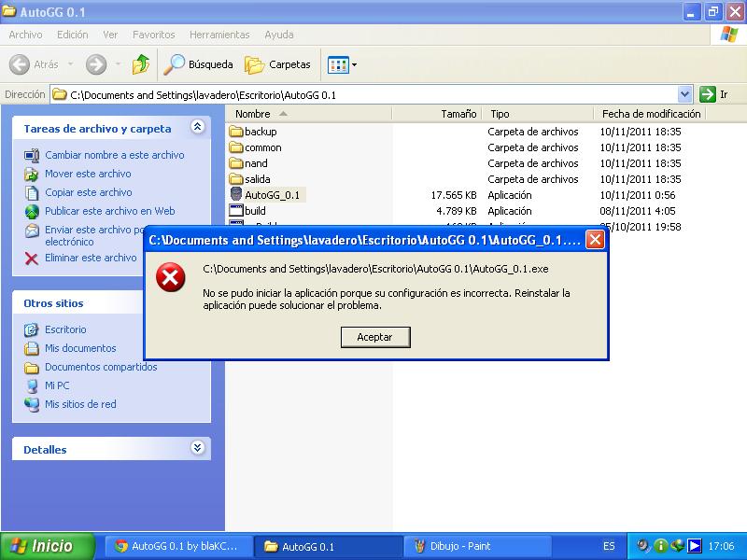Click the Inicio start button

(47, 546)
